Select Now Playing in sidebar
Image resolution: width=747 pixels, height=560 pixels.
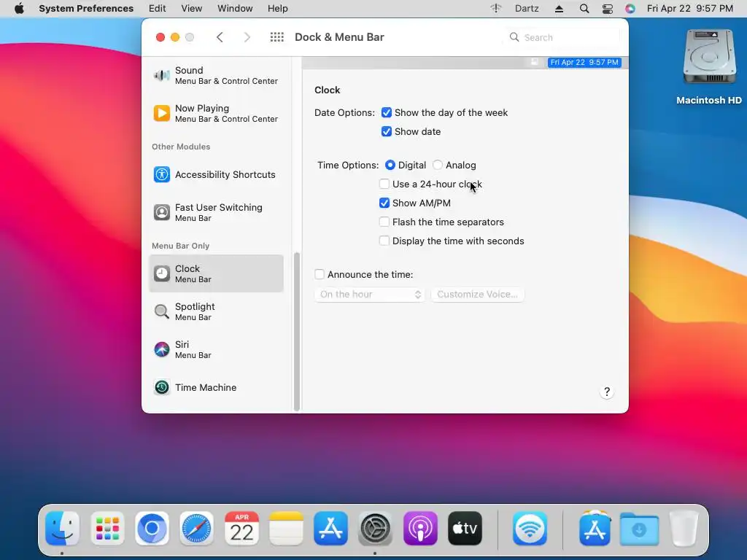[216, 113]
